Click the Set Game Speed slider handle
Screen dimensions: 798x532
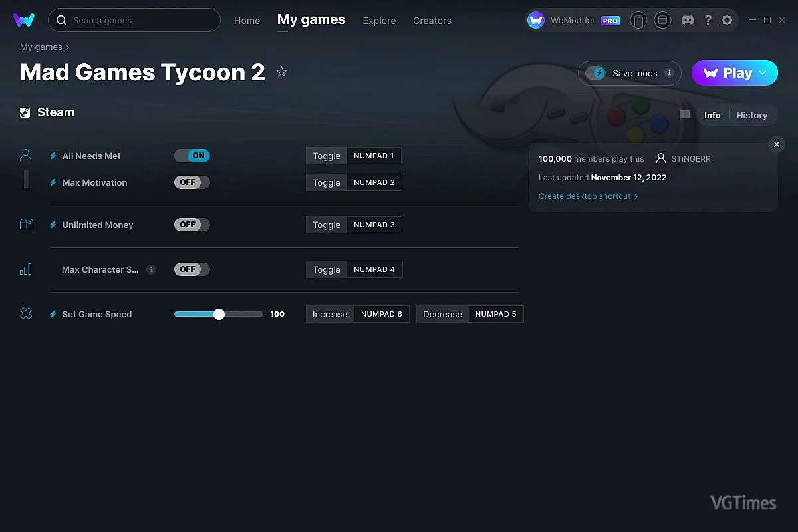coord(219,314)
